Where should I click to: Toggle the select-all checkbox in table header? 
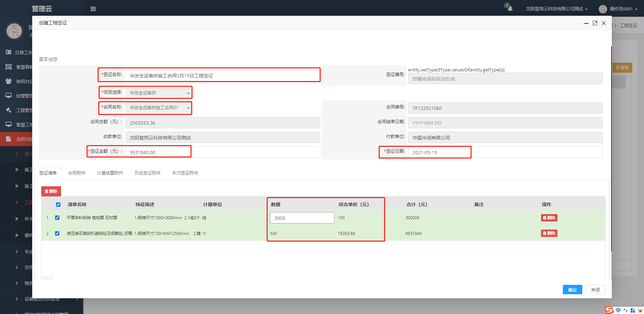pos(58,204)
